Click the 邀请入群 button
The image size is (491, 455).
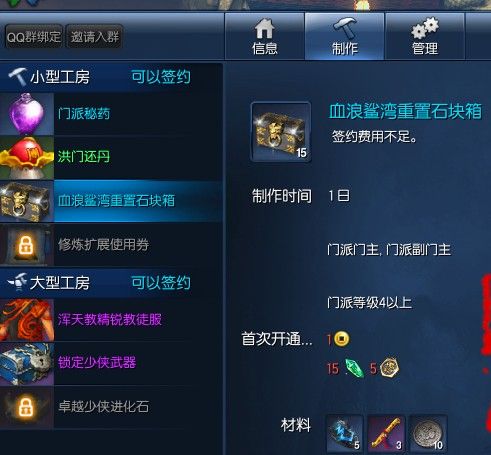95,36
